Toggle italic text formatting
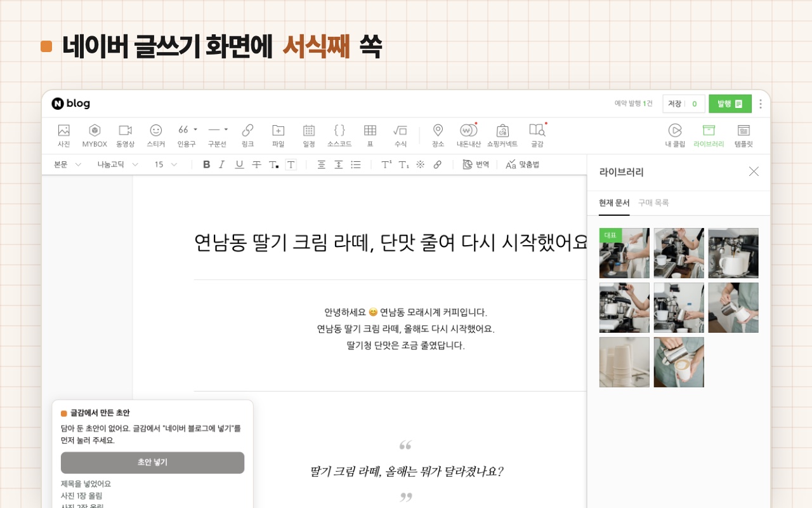The height and width of the screenshot is (508, 812). tap(222, 164)
